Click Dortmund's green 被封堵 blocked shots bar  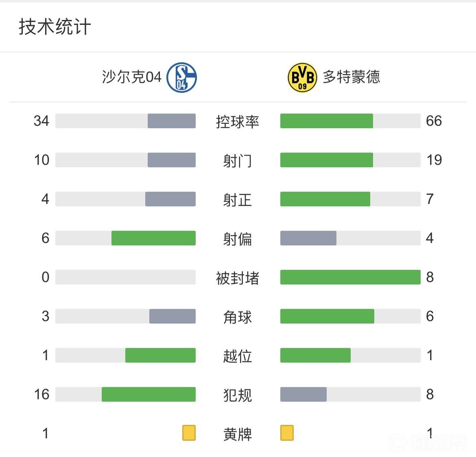pos(350,277)
